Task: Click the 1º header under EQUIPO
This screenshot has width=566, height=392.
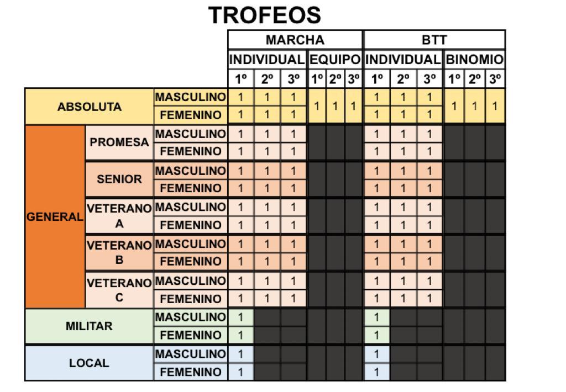Action: click(317, 78)
